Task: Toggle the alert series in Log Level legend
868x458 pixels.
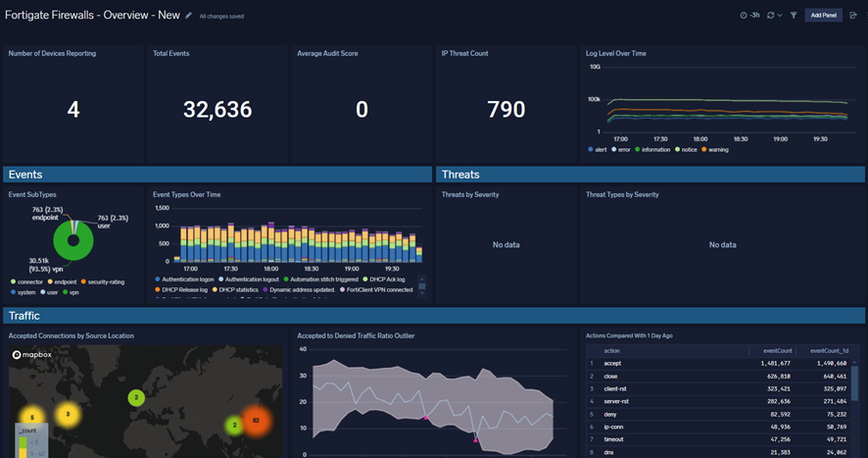Action: [598, 150]
